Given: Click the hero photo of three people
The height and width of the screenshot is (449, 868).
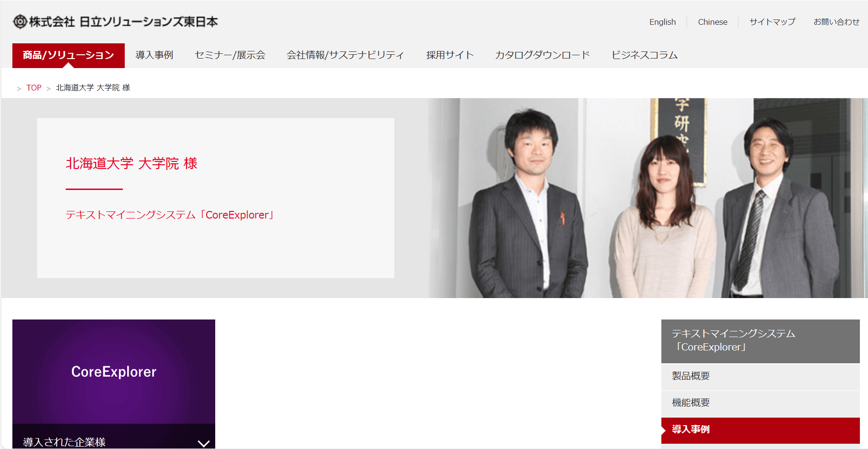Looking at the screenshot, I should [x=648, y=198].
